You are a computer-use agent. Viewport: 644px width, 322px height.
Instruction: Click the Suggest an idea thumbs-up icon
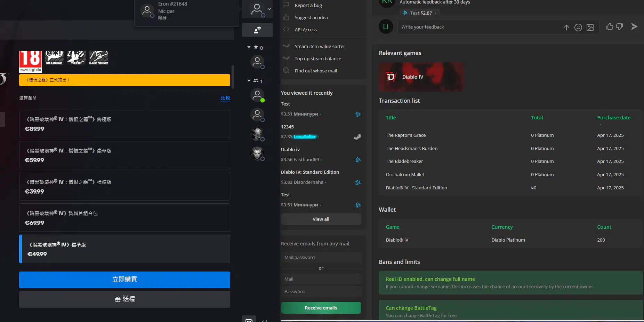point(286,17)
